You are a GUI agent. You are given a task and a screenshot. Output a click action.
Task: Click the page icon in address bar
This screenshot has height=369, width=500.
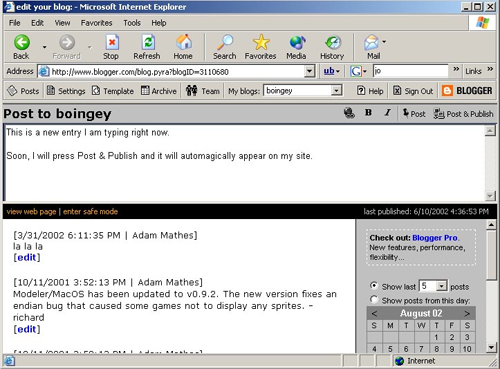44,71
